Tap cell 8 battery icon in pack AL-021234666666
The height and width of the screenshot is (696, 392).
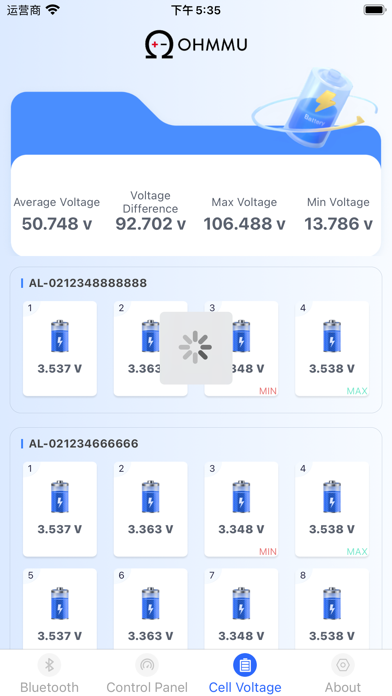pos(332,604)
